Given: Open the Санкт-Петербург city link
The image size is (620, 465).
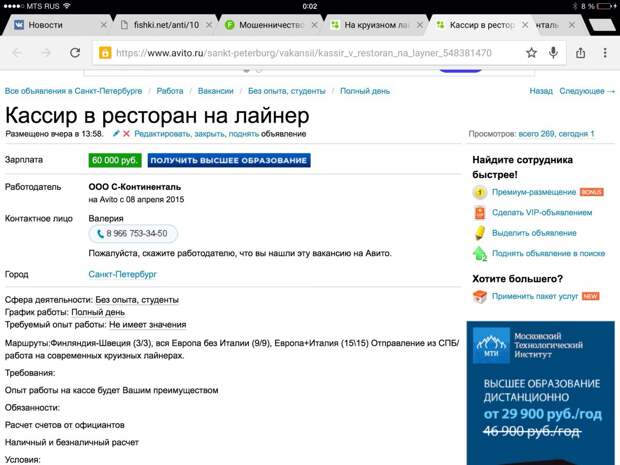Looking at the screenshot, I should click(x=123, y=274).
